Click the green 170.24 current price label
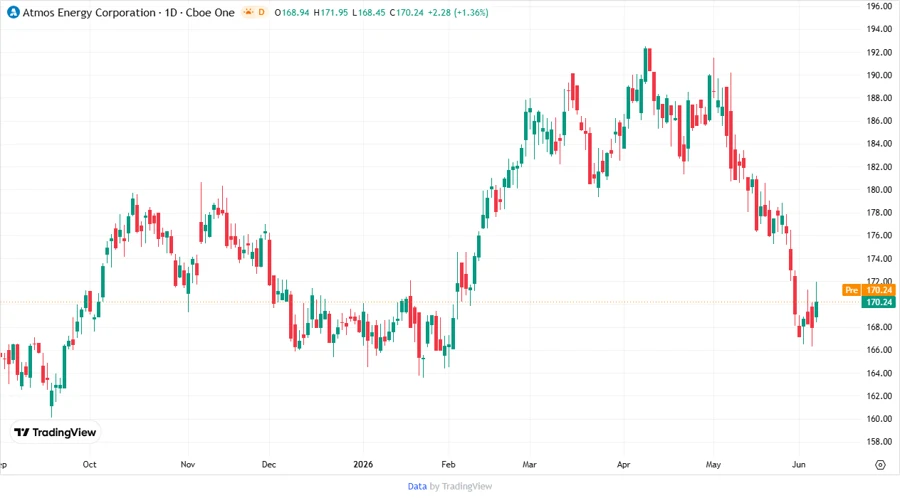This screenshot has height=498, width=900. pos(879,302)
